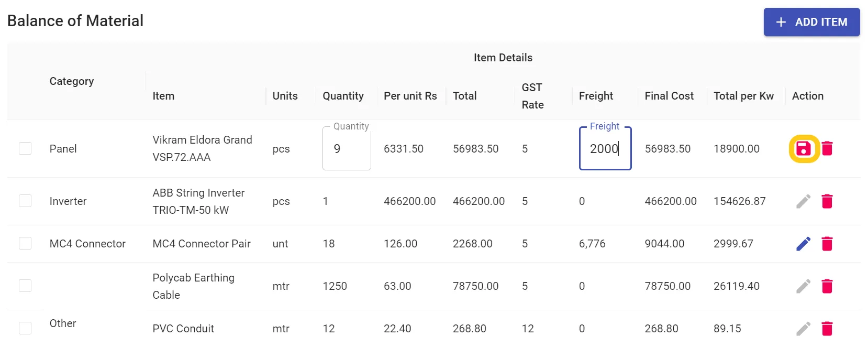This screenshot has width=868, height=347.
Task: Delete the Vikram Eldora Grand panel row
Action: point(827,149)
